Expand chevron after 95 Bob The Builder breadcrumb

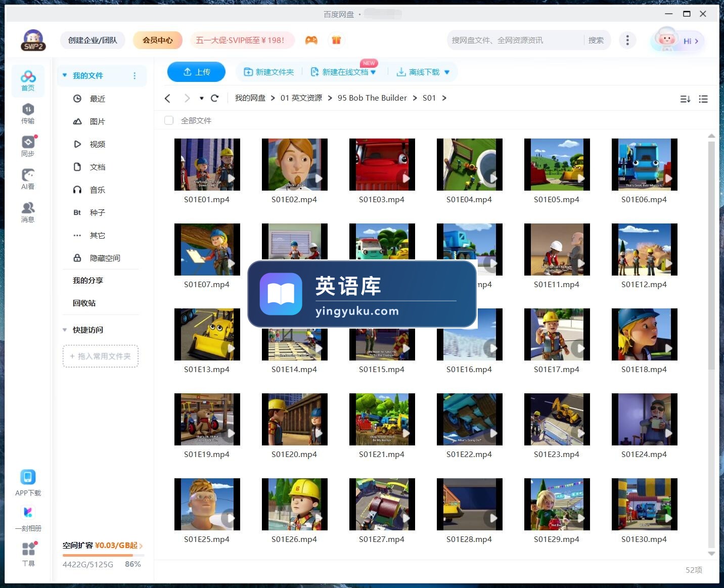(415, 98)
